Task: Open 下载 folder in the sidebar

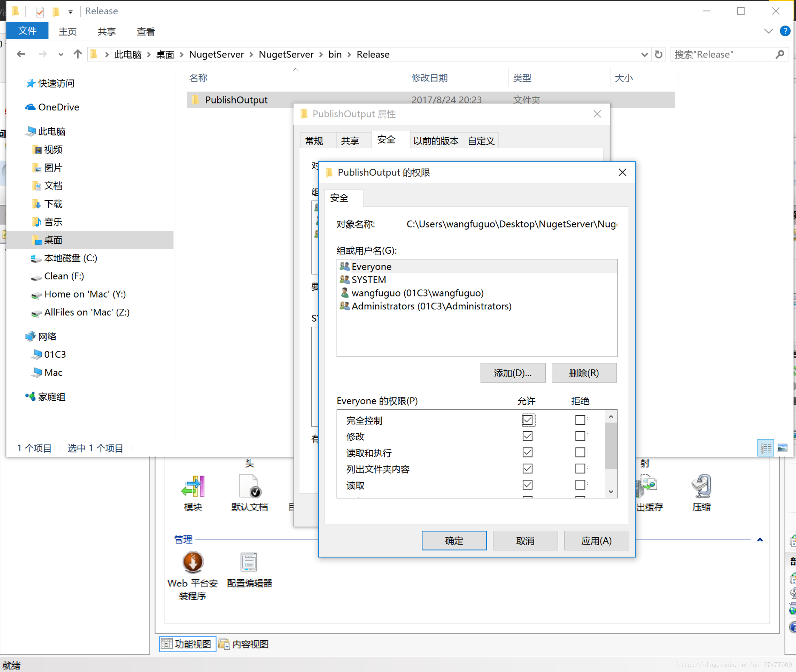Action: (47, 204)
